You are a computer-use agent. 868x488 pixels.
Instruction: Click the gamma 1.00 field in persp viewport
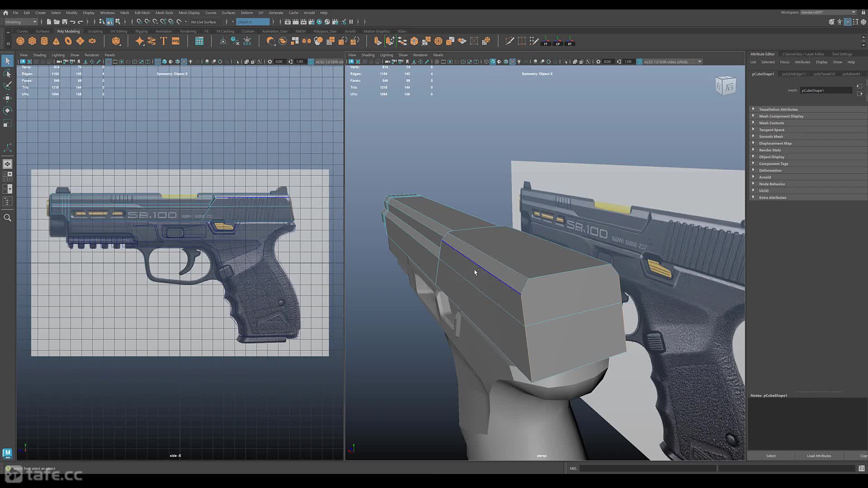coord(628,61)
